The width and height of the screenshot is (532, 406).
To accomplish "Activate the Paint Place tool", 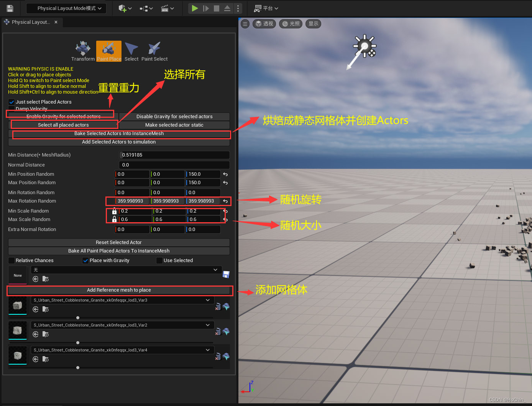I will (x=108, y=51).
